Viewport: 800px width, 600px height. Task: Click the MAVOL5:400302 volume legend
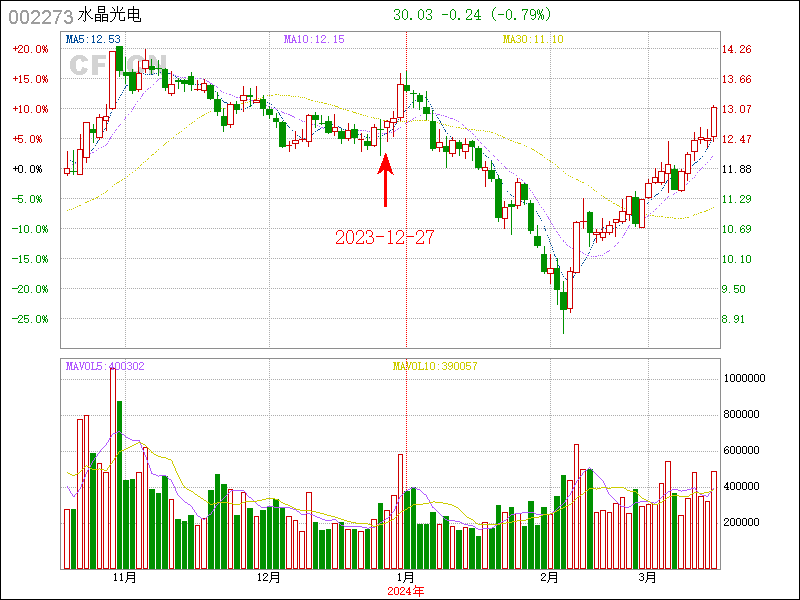tap(105, 366)
